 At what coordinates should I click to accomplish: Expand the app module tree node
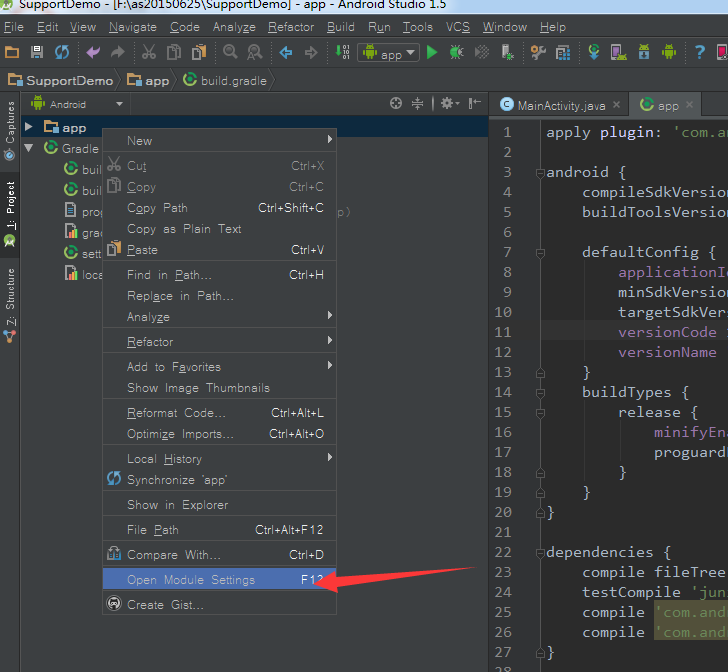[x=29, y=127]
